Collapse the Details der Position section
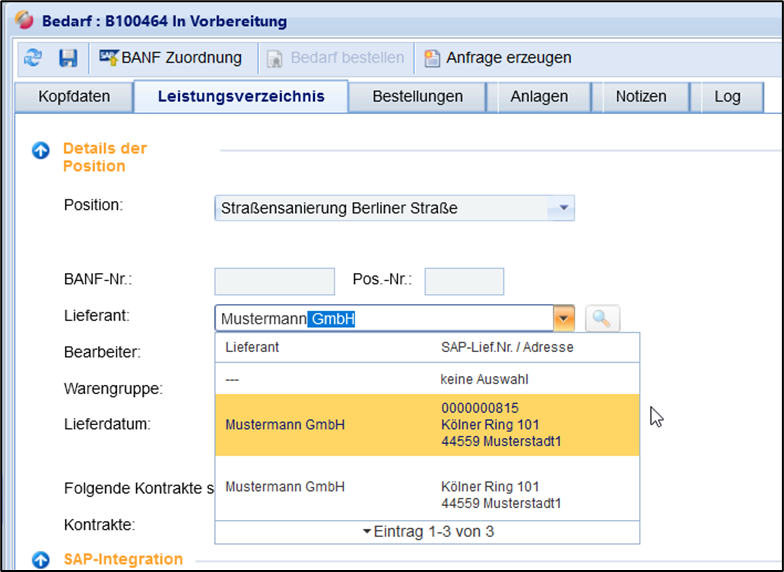This screenshot has width=784, height=572. (x=41, y=151)
